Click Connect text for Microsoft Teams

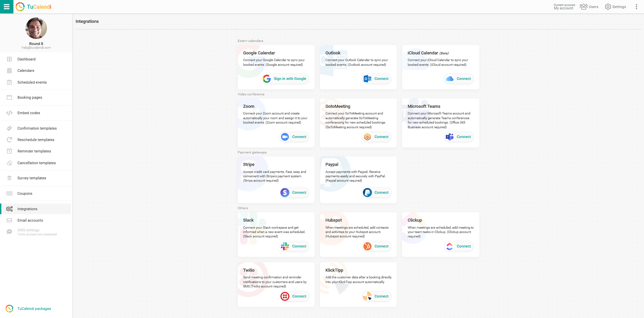point(464,137)
